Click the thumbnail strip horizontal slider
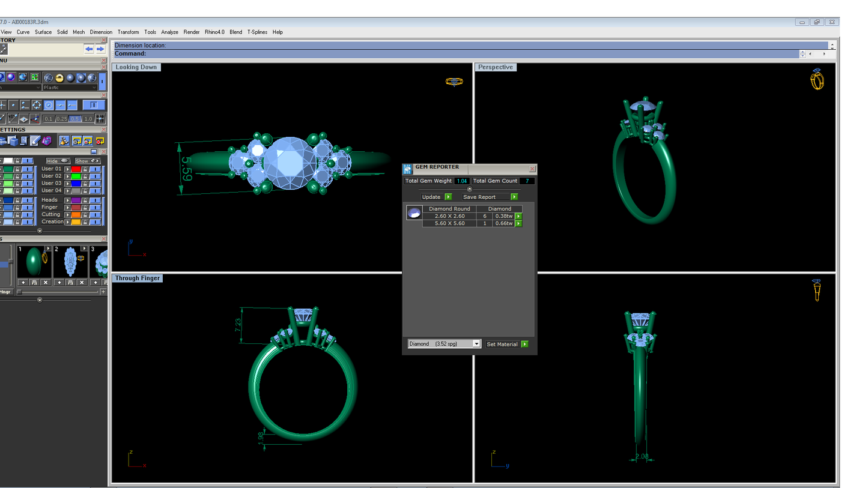 click(57, 292)
